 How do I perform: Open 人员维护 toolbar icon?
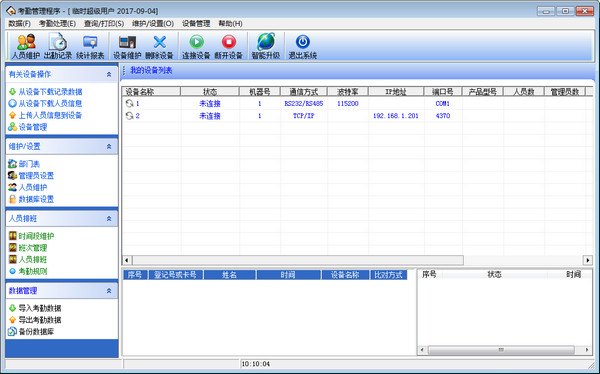(x=26, y=46)
